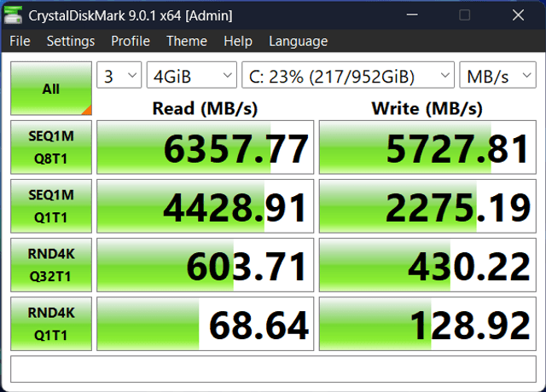Click the RND4K Q1T1 read result 68.64
The height and width of the screenshot is (392, 546).
click(x=205, y=324)
